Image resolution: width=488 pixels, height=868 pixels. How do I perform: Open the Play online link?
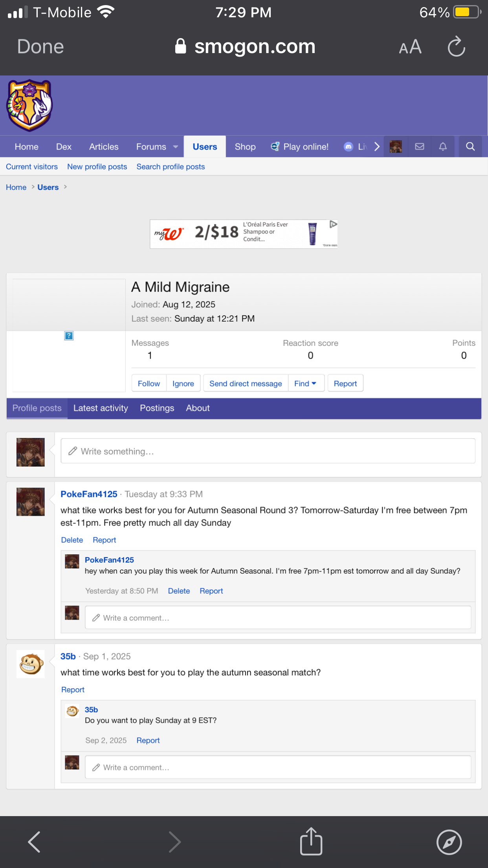300,147
